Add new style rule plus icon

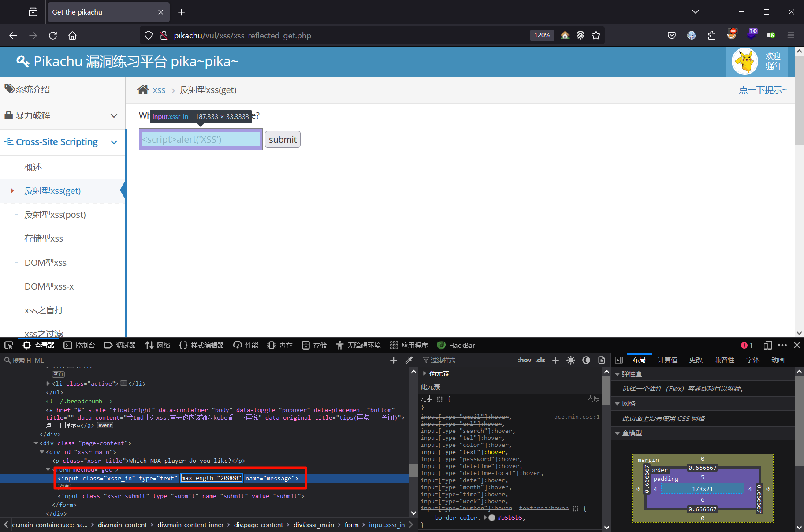point(556,360)
